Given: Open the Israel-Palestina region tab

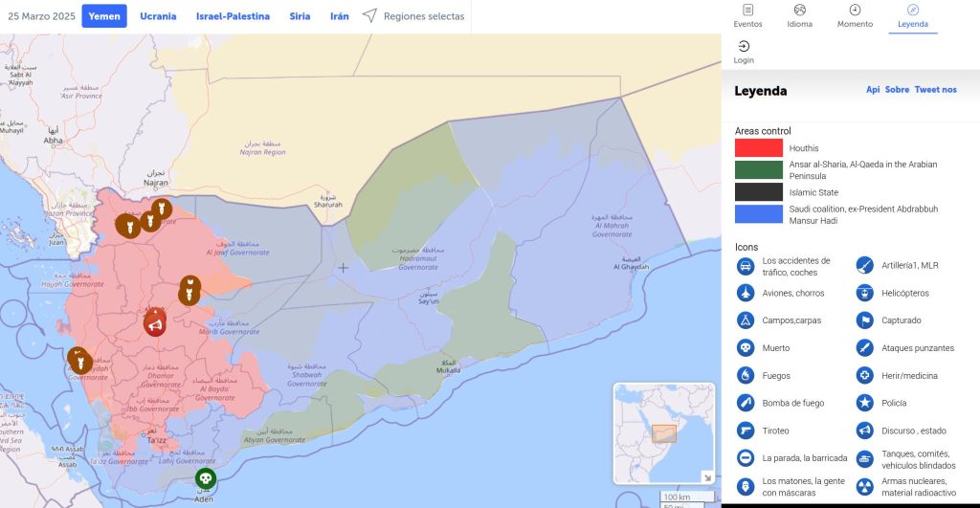Looking at the screenshot, I should click(233, 16).
